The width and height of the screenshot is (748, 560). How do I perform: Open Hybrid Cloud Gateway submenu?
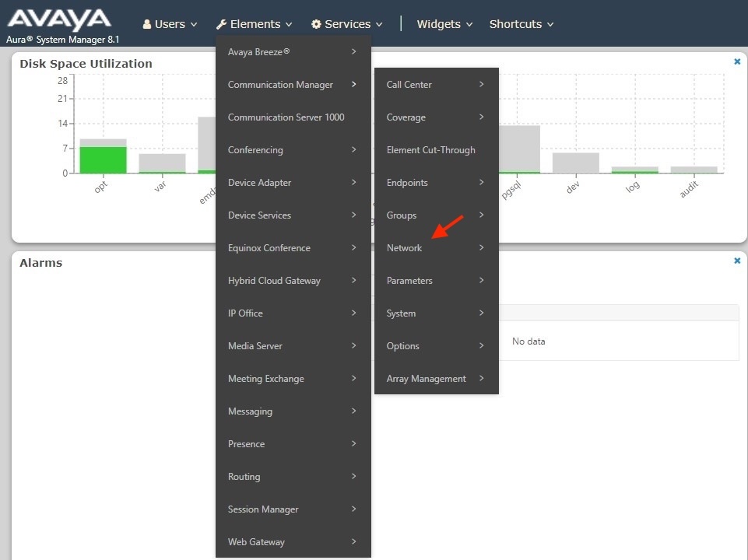293,281
